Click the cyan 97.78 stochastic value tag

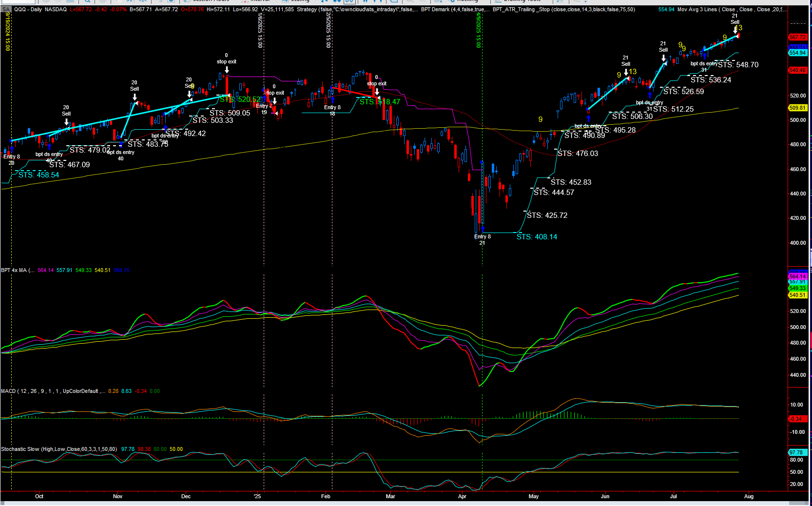click(x=796, y=452)
